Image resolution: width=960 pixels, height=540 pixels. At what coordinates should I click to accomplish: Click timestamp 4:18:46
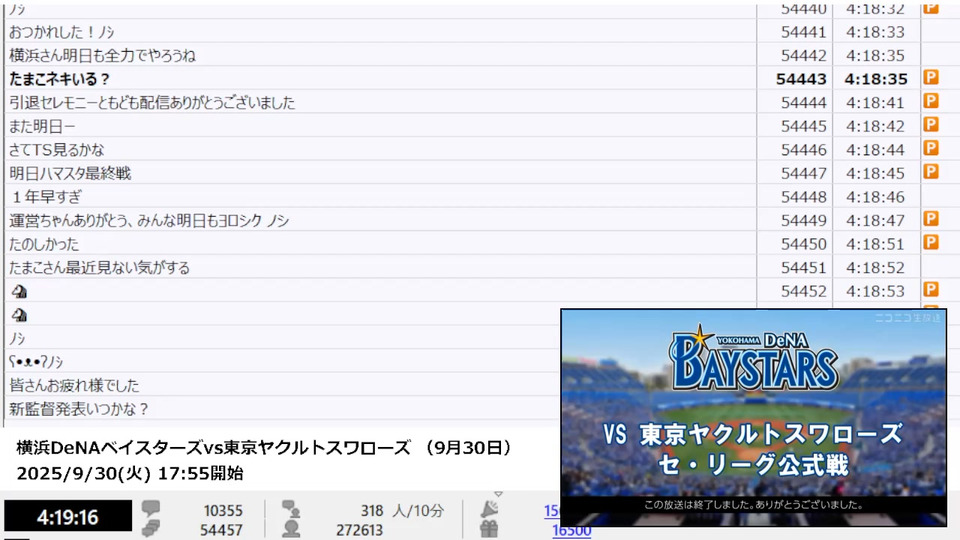click(876, 197)
